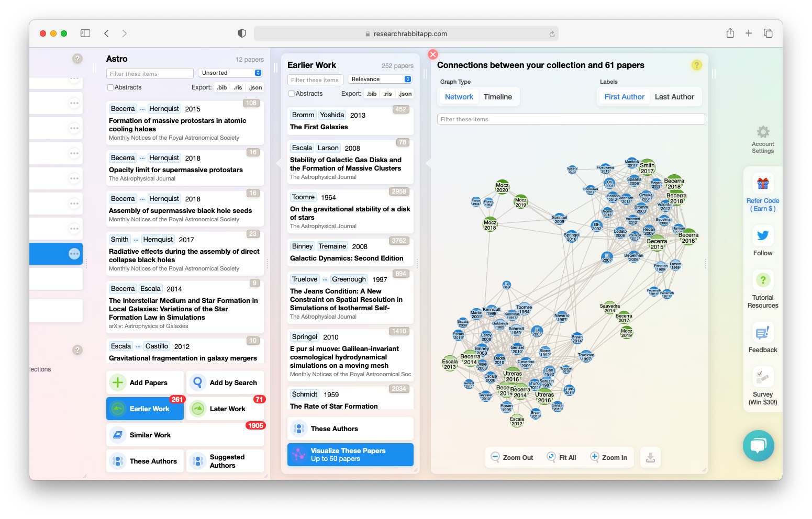
Task: Enable Abstracts checkbox in Astro panel
Action: pyautogui.click(x=110, y=87)
